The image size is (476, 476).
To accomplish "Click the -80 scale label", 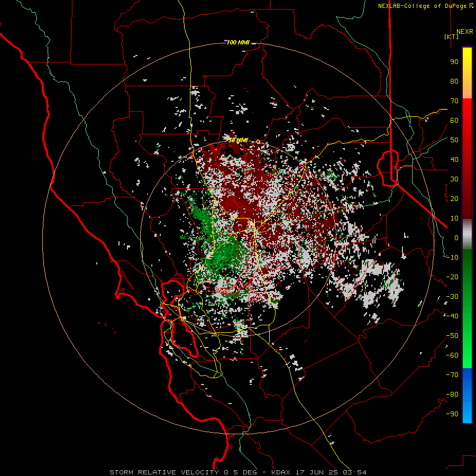I will (x=452, y=395).
